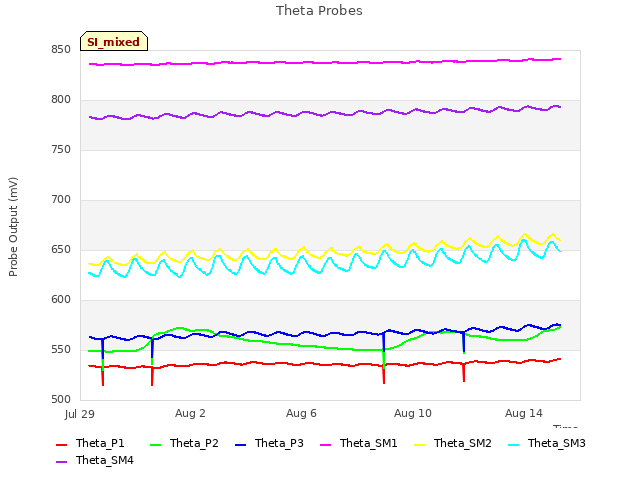Click the SI_mixed annotation label

(114, 41)
